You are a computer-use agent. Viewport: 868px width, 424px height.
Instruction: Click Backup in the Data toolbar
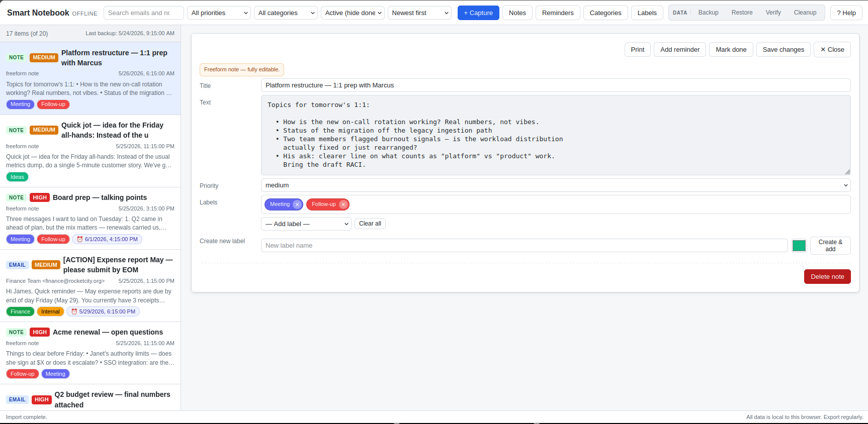click(708, 13)
